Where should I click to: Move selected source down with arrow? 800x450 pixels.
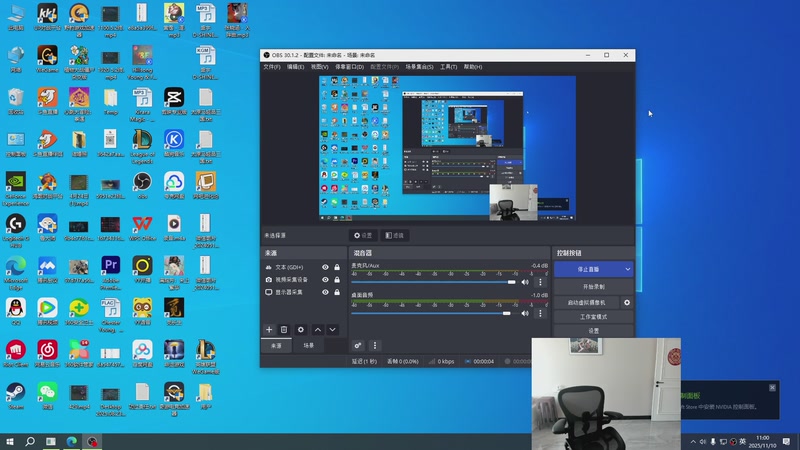[333, 330]
